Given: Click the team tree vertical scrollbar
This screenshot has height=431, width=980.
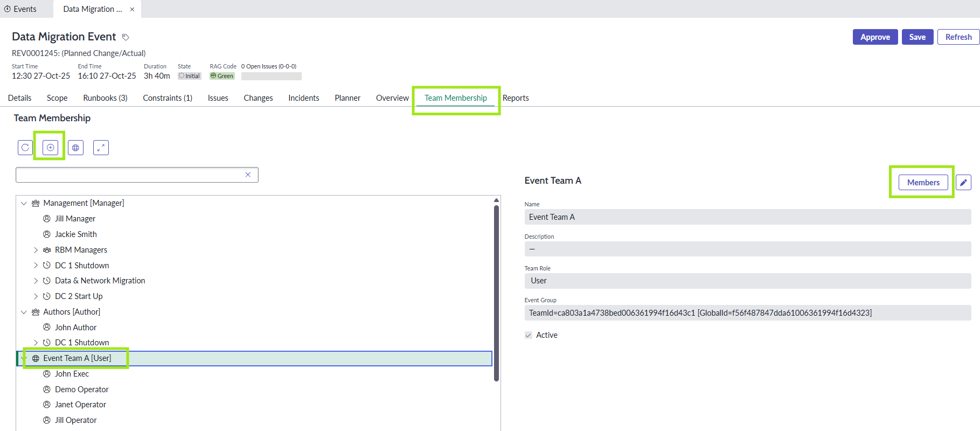Looking at the screenshot, I should point(496,291).
